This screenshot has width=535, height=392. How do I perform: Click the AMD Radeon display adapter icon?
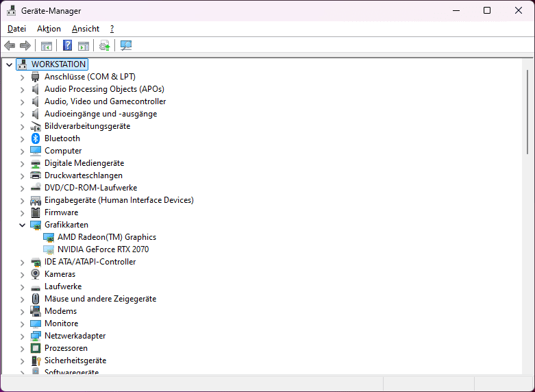tap(49, 237)
